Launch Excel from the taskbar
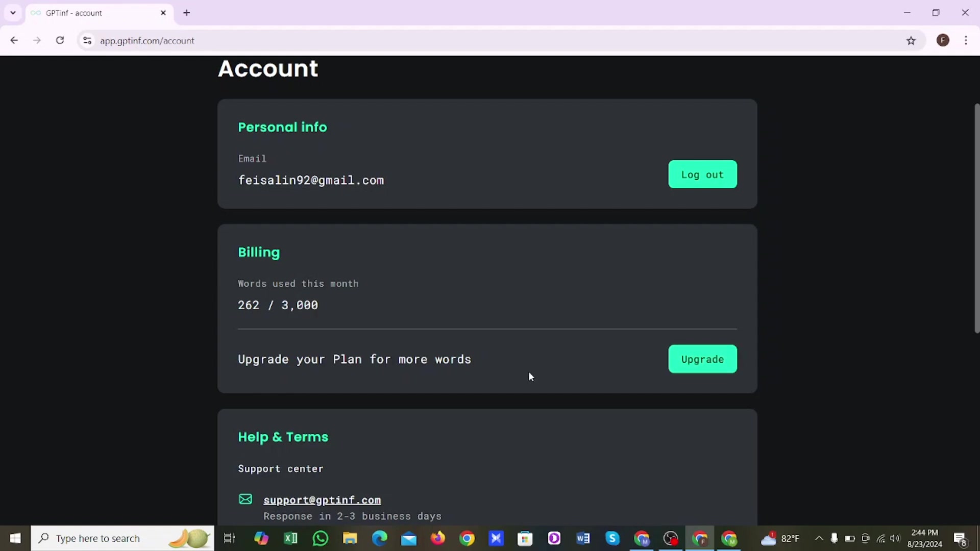 tap(291, 538)
